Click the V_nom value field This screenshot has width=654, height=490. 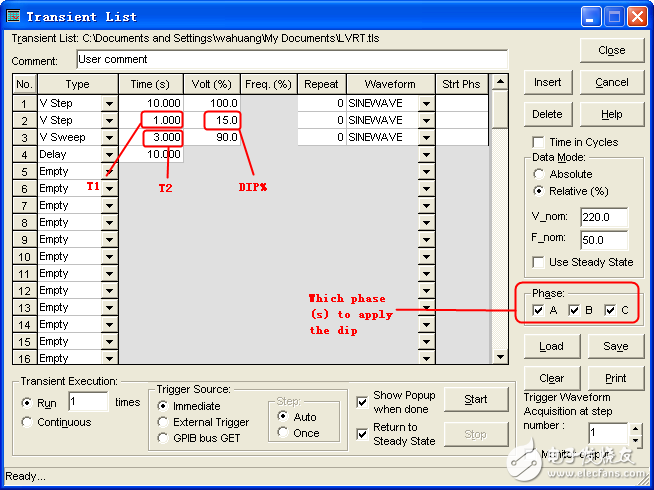[603, 216]
